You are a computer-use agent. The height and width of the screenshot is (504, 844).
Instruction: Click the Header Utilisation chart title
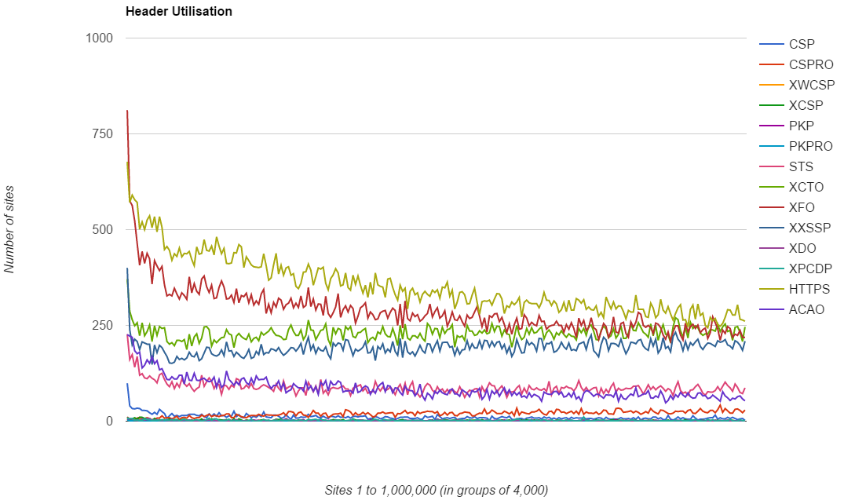(x=178, y=12)
